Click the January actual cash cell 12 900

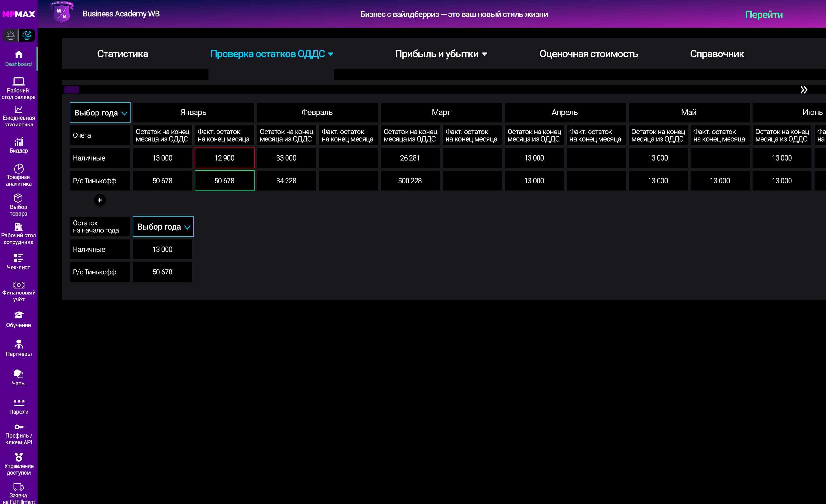click(x=224, y=158)
